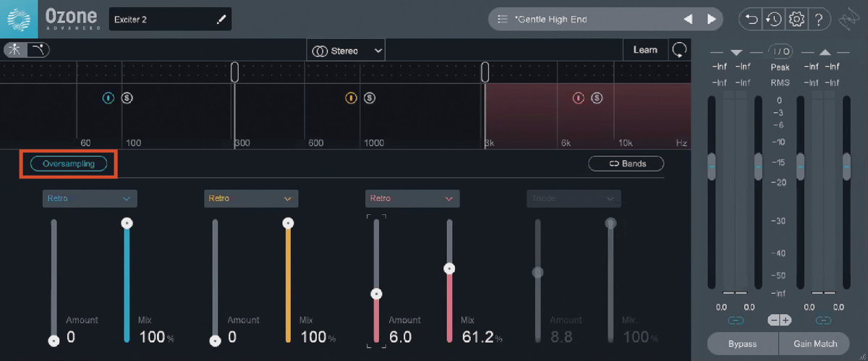868x361 pixels.
Task: Click the band 4 Amount value 8.8
Action: pyautogui.click(x=562, y=337)
